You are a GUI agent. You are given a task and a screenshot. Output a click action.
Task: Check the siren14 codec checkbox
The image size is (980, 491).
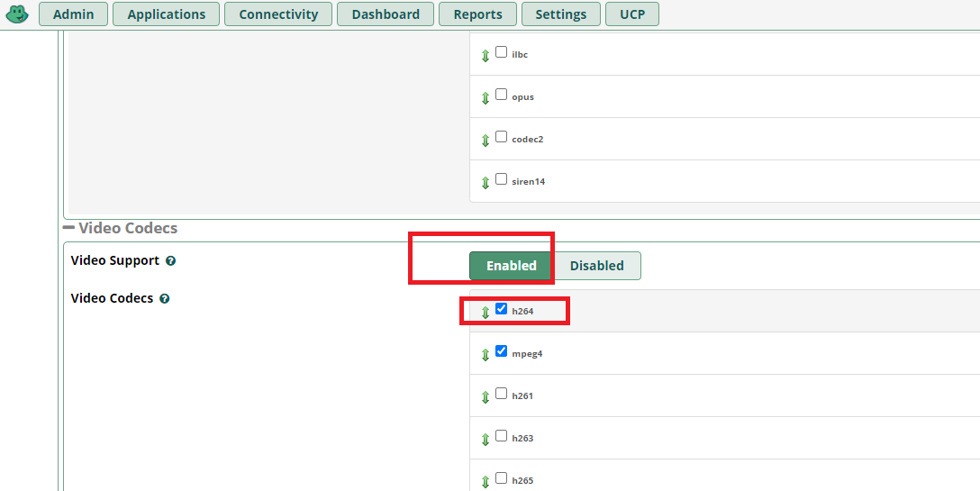501,179
